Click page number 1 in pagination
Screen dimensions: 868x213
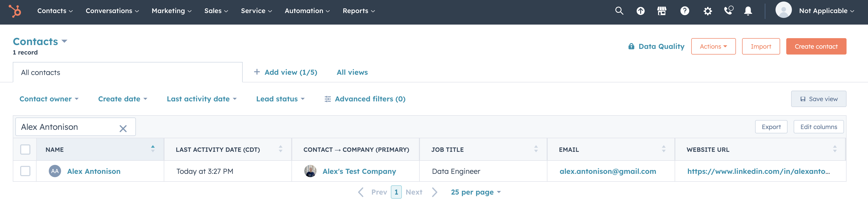tap(396, 192)
